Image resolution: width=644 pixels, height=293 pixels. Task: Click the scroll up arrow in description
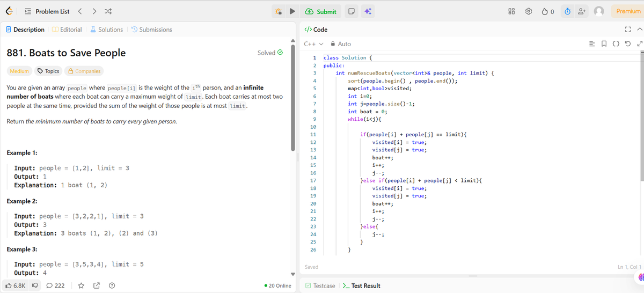(293, 41)
